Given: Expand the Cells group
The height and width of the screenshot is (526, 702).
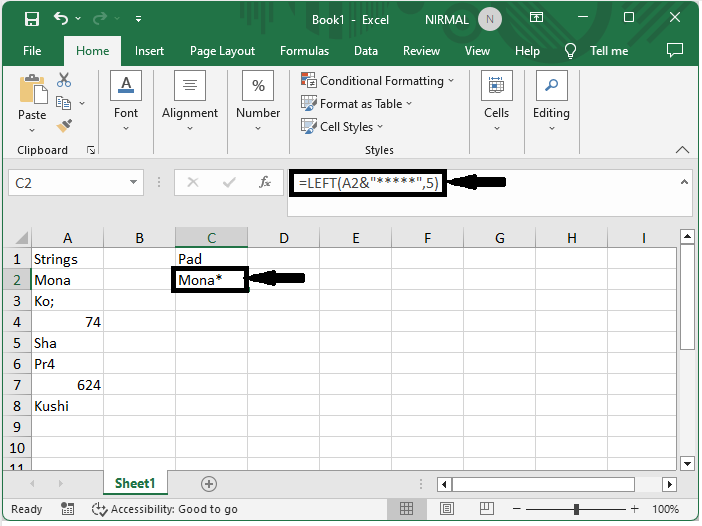Looking at the screenshot, I should pos(497,101).
